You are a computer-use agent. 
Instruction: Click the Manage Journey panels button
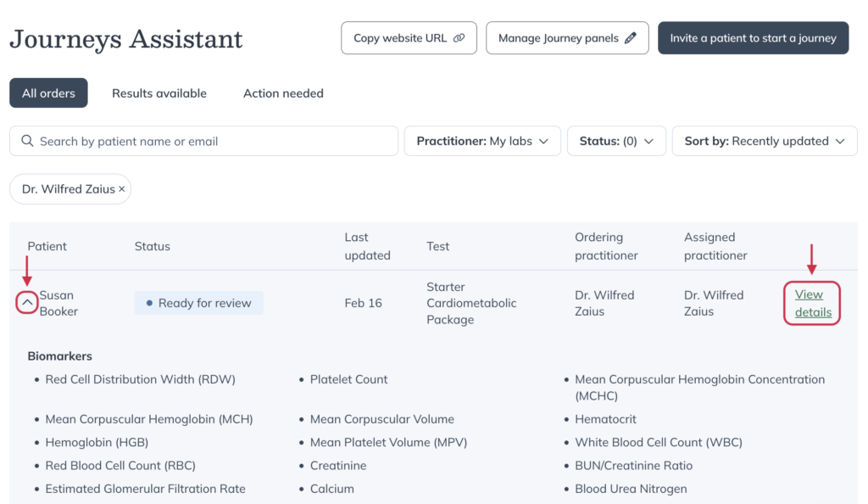(x=567, y=37)
